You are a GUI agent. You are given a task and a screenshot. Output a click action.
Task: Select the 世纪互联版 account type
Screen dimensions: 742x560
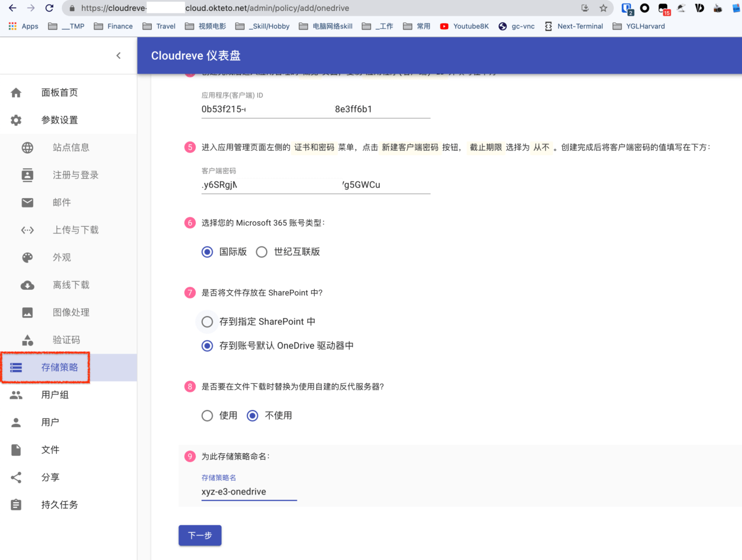[x=262, y=252]
